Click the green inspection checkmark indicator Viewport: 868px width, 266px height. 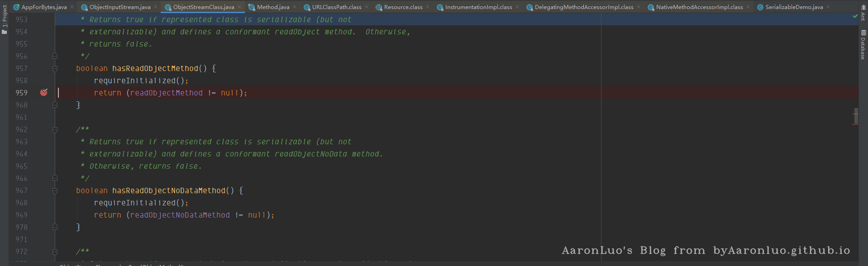point(855,16)
